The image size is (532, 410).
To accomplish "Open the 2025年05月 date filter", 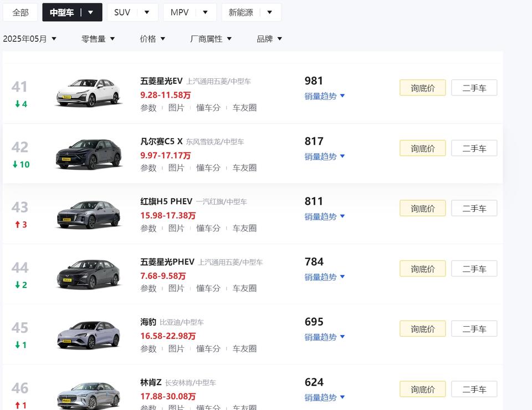I will pyautogui.click(x=29, y=39).
